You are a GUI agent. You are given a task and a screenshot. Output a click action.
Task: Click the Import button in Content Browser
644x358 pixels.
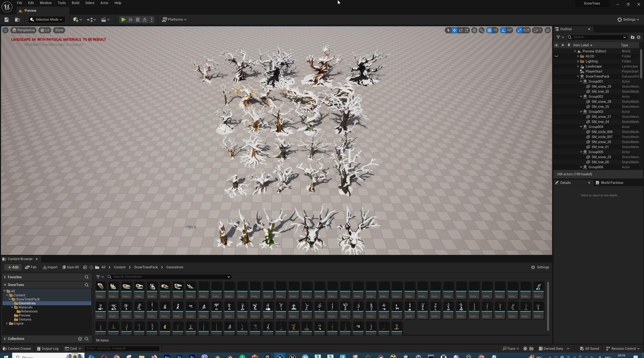click(50, 267)
